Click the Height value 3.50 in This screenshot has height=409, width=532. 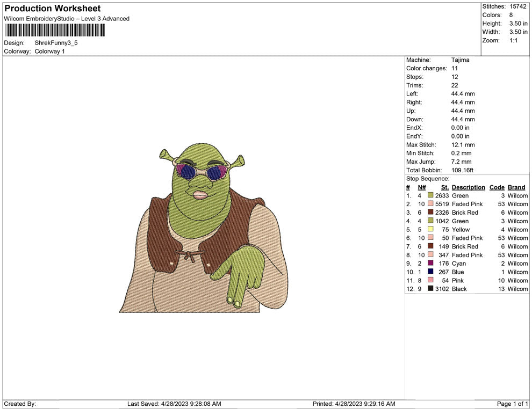tap(519, 24)
